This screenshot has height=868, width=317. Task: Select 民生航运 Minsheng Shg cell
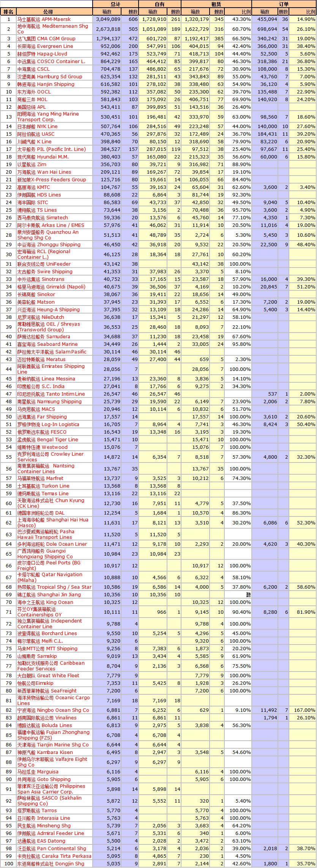[44, 825]
